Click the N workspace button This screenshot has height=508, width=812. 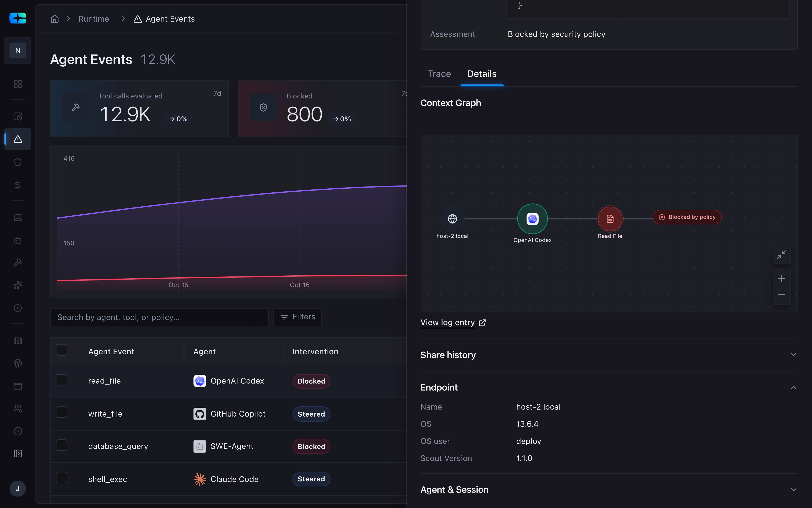[x=18, y=50]
